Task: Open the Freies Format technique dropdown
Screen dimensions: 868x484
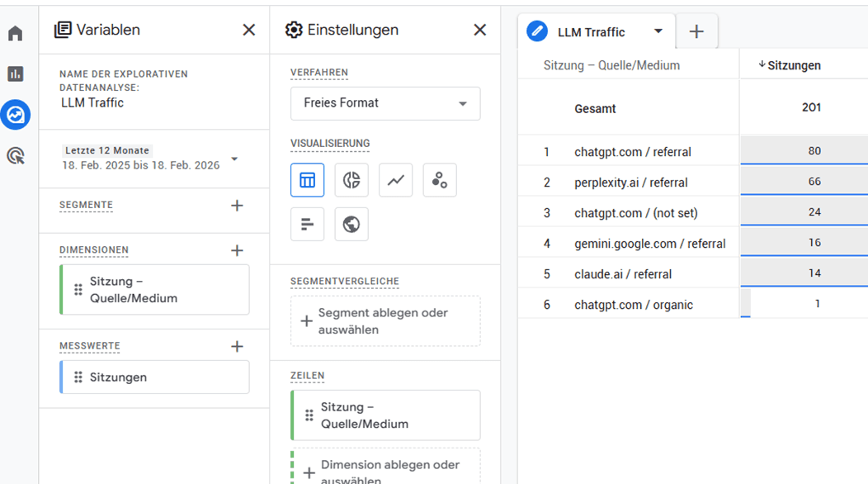Action: click(385, 103)
